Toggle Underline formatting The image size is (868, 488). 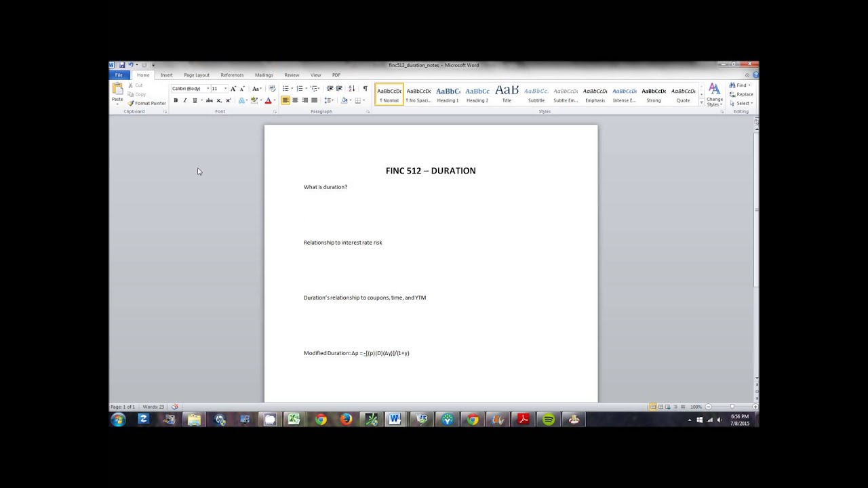tap(194, 100)
